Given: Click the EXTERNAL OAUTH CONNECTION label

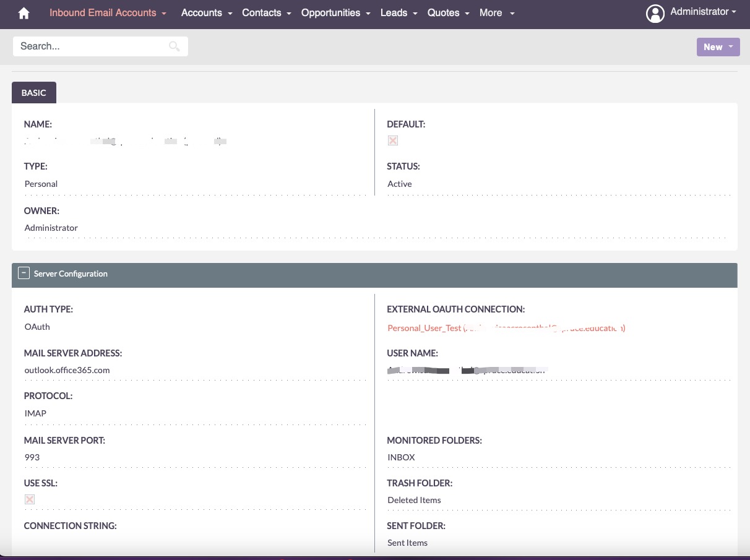Looking at the screenshot, I should pyautogui.click(x=455, y=309).
